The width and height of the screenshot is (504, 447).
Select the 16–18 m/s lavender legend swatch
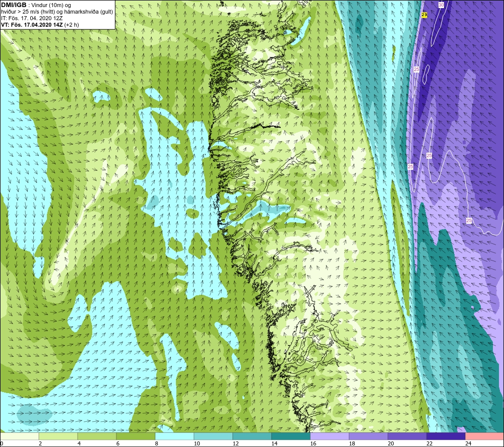330,436
